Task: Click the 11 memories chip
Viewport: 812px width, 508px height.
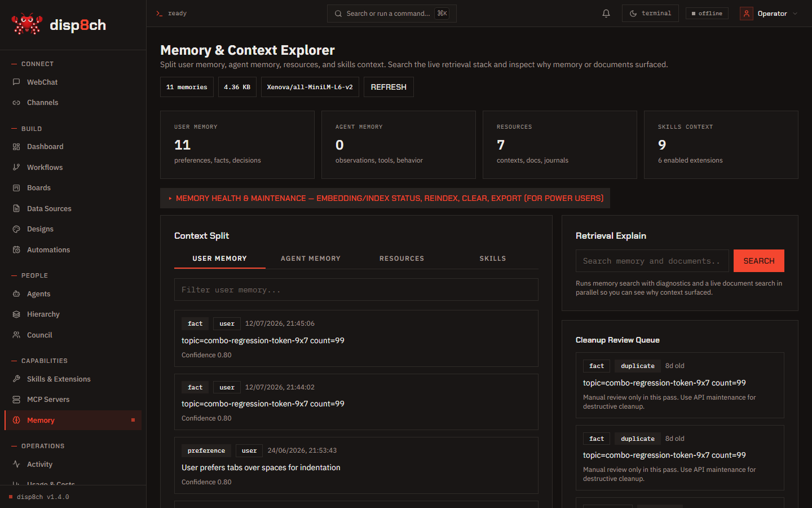Action: (187, 87)
